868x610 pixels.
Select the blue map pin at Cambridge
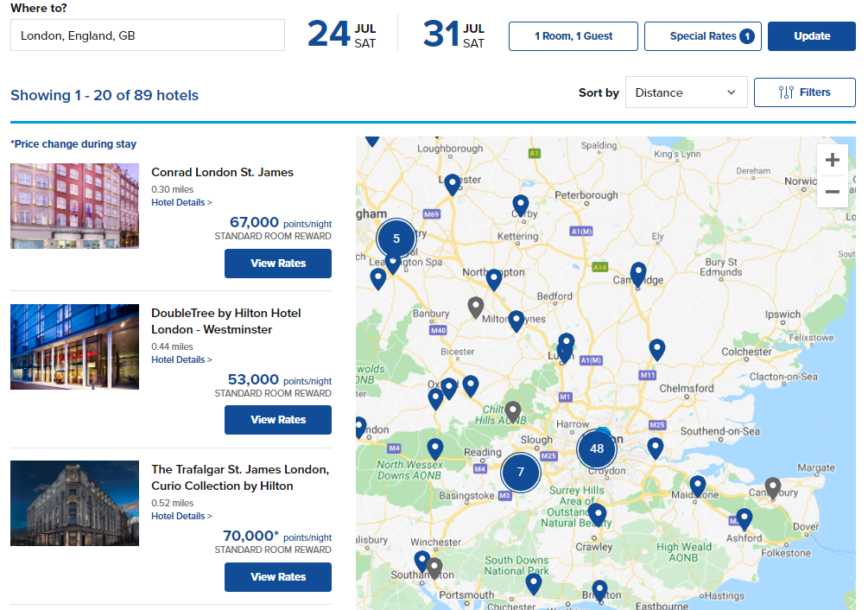click(638, 273)
